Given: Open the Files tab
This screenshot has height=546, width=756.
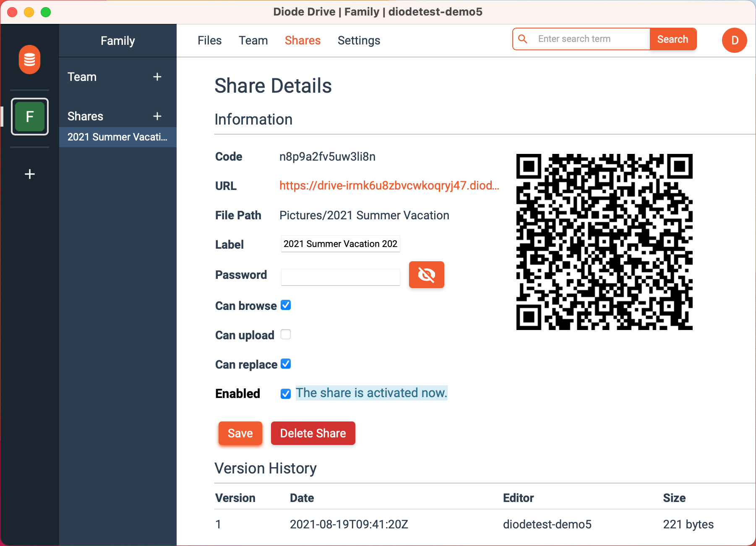Looking at the screenshot, I should click(209, 41).
